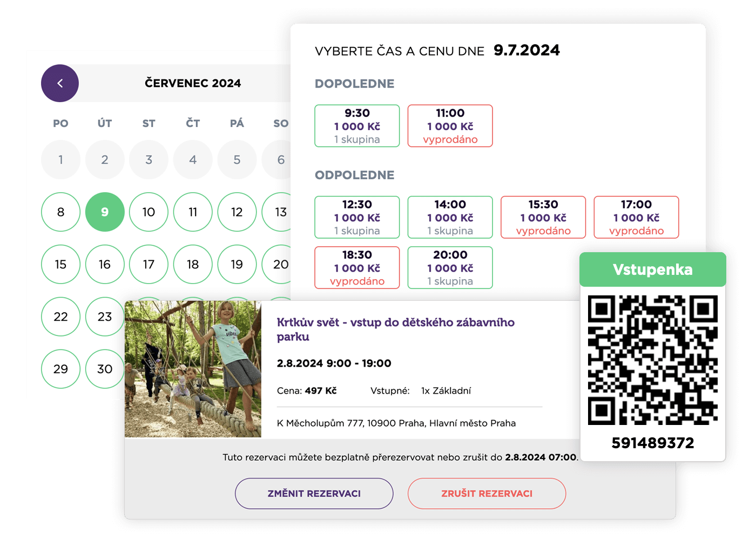This screenshot has width=756, height=540.
Task: Click the sold-out 18:30 slot
Action: coord(357,267)
